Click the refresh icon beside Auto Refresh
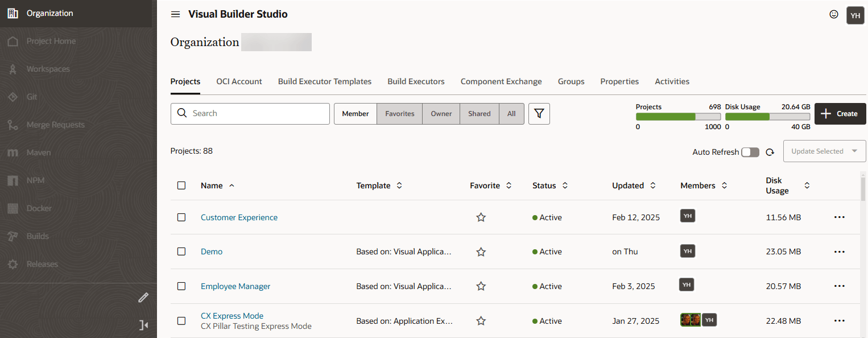 click(770, 152)
